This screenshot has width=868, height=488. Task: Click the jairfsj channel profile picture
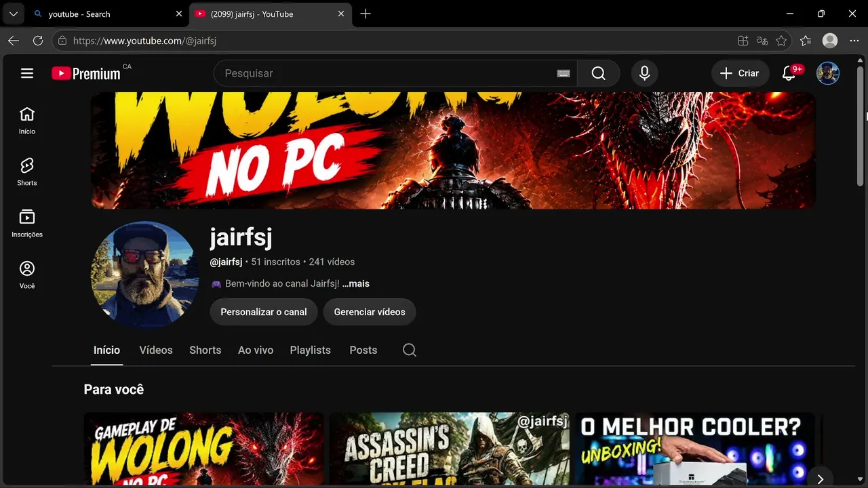click(x=144, y=274)
